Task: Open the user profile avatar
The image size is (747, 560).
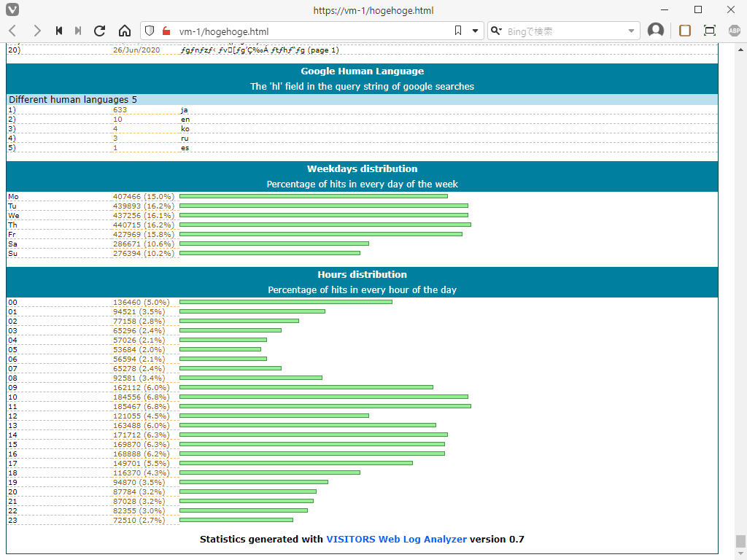Action: point(656,31)
